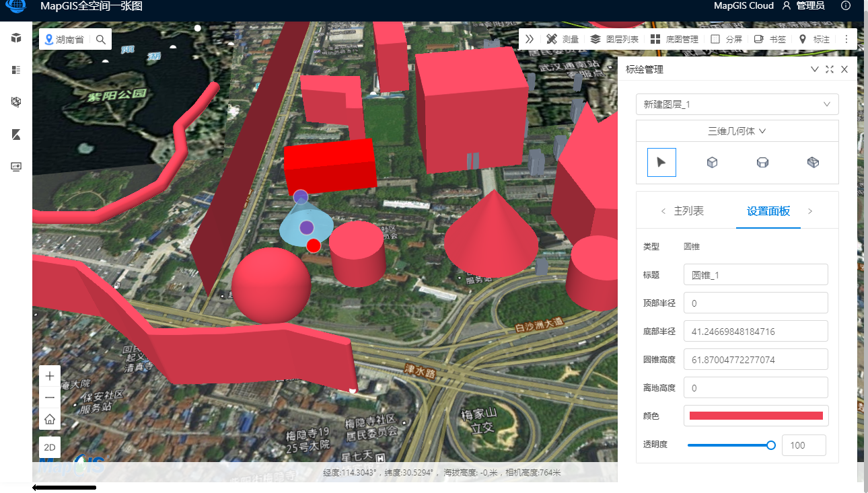
Task: Click the 标题 field containing 圆锥_1
Action: tap(756, 274)
